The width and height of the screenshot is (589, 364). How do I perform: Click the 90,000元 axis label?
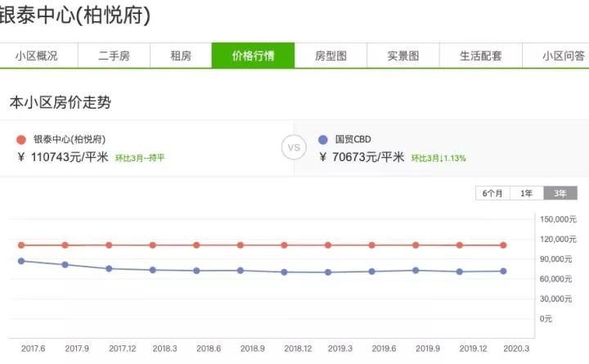tap(555, 259)
